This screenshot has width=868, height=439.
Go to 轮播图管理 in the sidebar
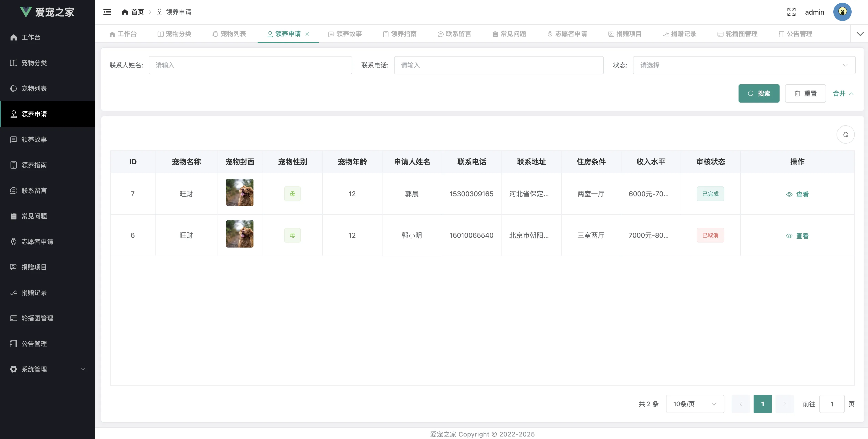37,318
